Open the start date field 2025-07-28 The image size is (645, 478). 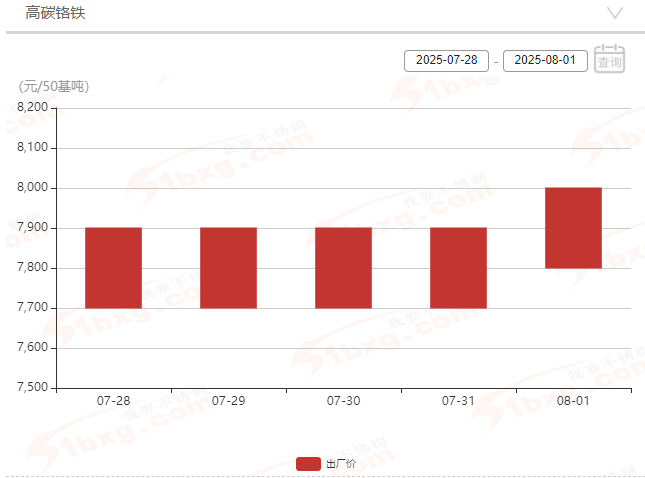[447, 61]
